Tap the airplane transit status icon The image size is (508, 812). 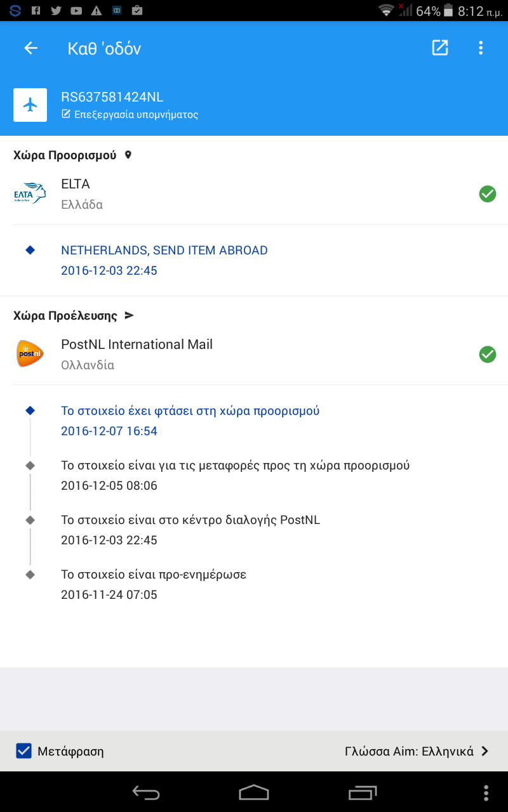30,105
